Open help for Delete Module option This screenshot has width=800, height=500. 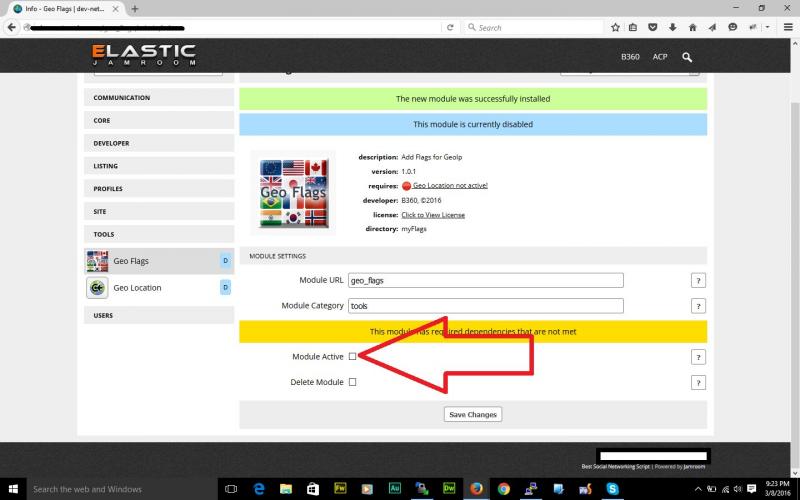pos(698,383)
